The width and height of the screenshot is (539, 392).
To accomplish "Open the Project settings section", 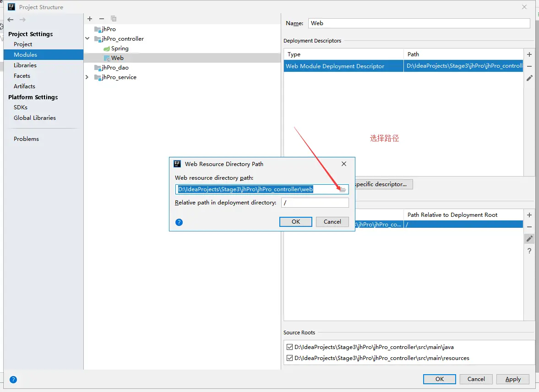I will point(23,44).
